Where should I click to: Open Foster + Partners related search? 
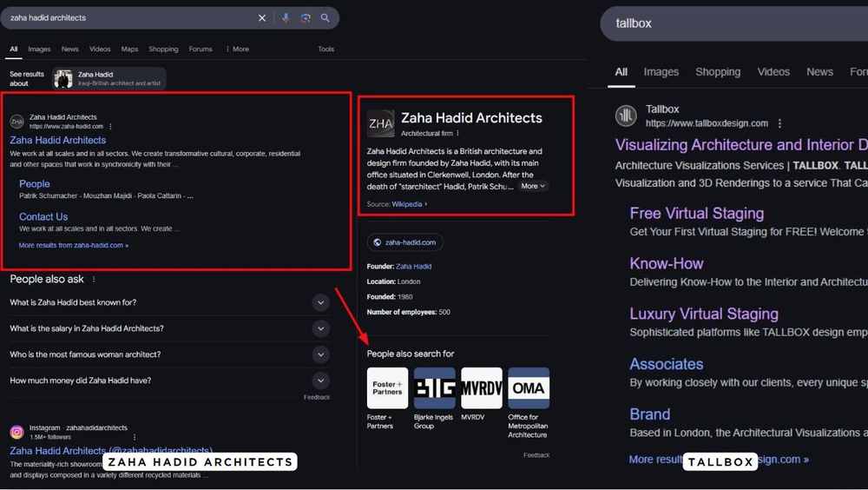(x=387, y=399)
